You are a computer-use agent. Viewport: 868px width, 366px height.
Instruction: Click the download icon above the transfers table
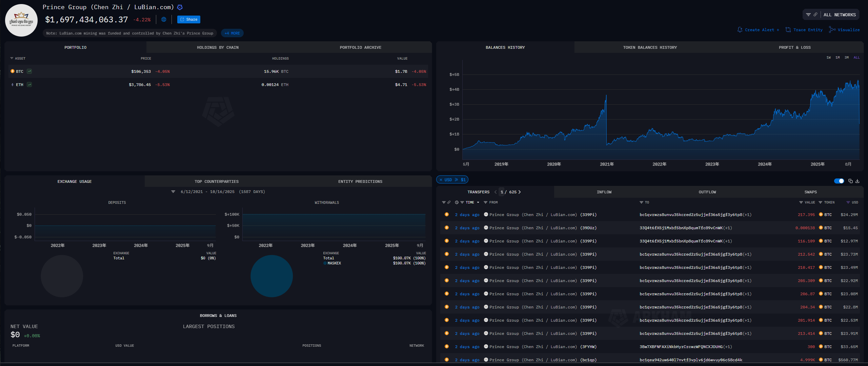(x=857, y=181)
